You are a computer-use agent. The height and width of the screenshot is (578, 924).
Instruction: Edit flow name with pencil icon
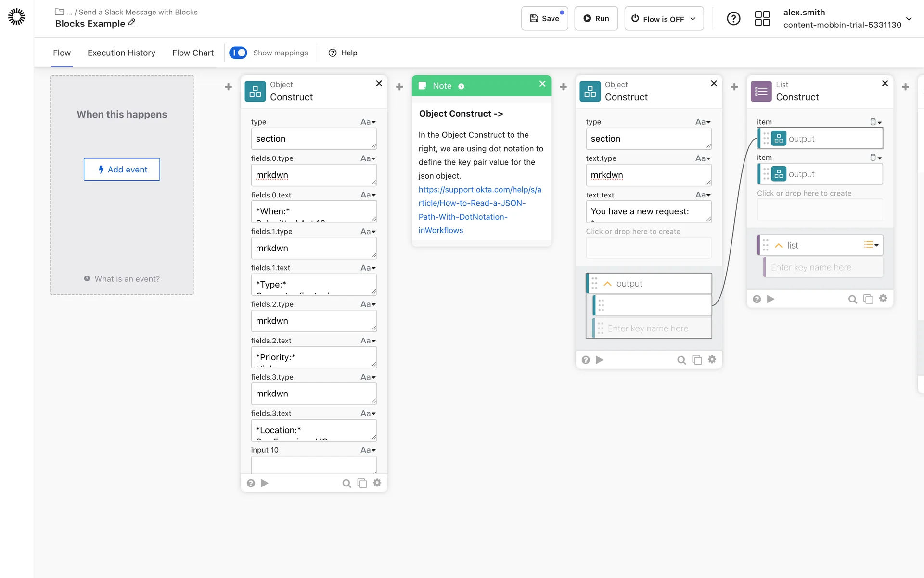pos(132,23)
